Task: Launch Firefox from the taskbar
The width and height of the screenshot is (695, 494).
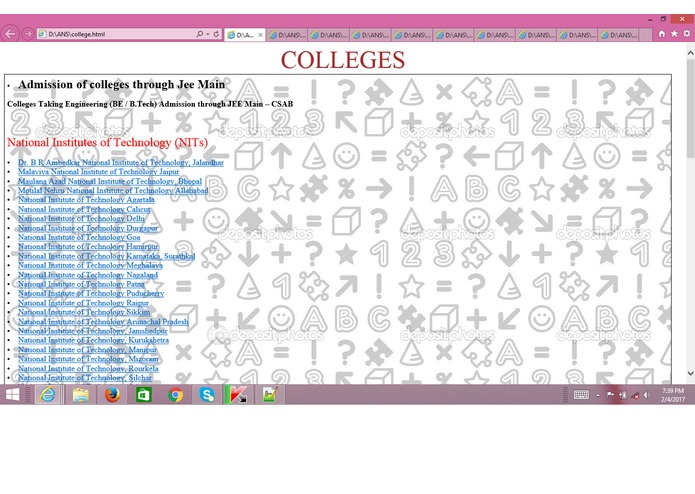Action: tap(112, 394)
